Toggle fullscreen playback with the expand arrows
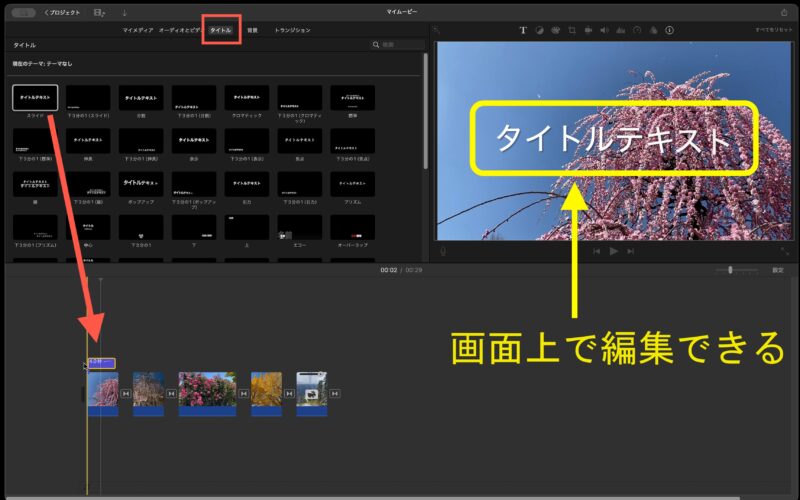This screenshot has width=800, height=500. coord(784,251)
